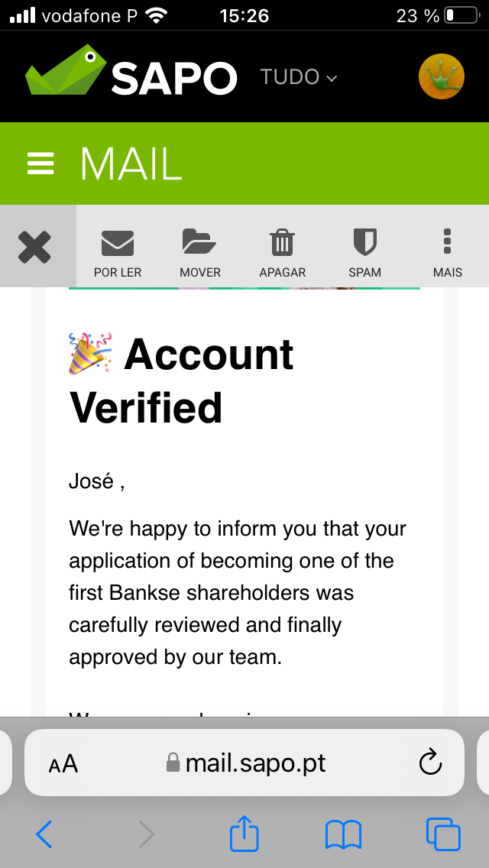The width and height of the screenshot is (489, 868).
Task: Go back in Safari browser
Action: [44, 834]
